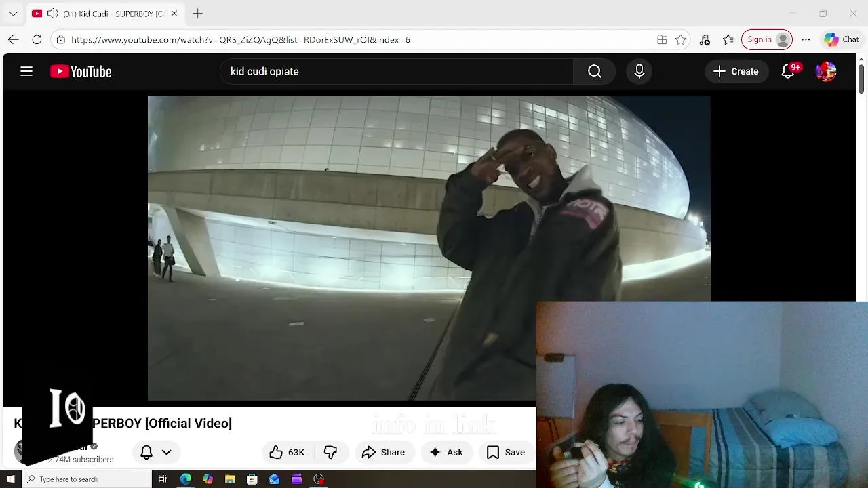The width and height of the screenshot is (868, 488).
Task: Open a new browser tab
Action: [197, 14]
